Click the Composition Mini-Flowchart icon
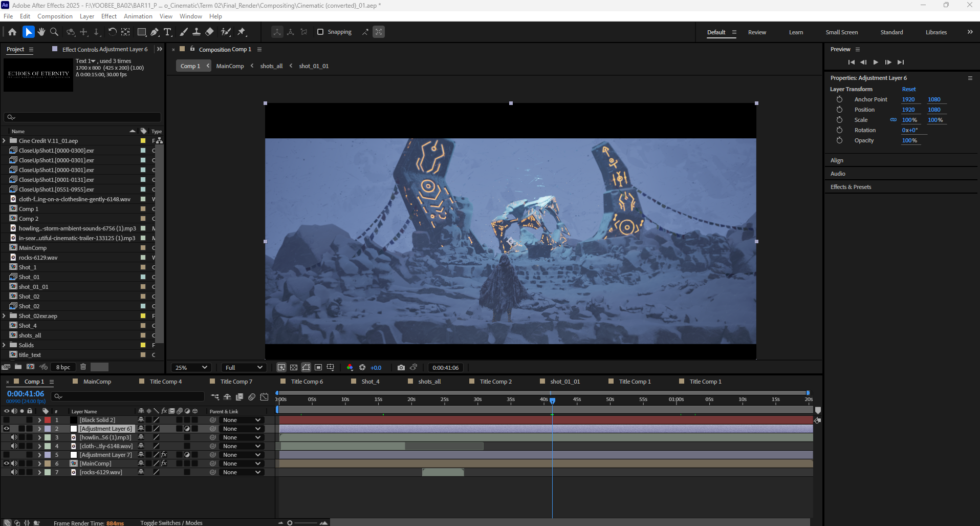The height and width of the screenshot is (526, 980). click(x=215, y=397)
